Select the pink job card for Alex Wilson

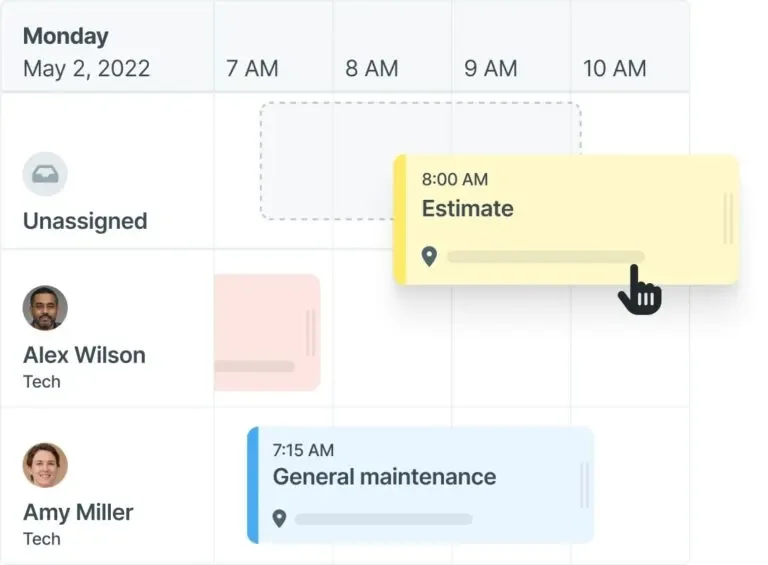267,332
